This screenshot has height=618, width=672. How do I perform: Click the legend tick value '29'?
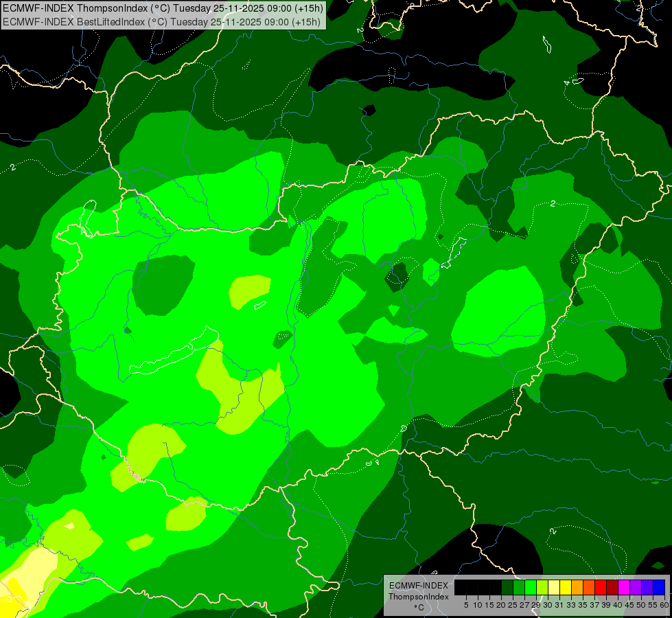[x=536, y=605]
